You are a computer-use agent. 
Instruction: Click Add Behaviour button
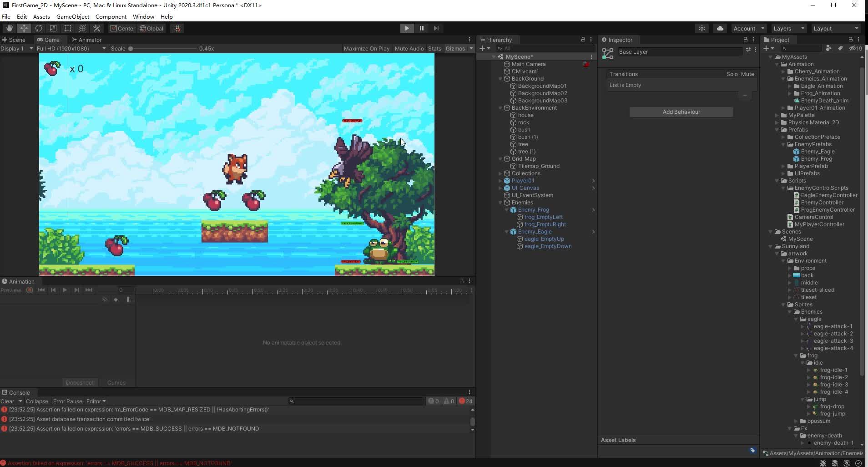(x=681, y=112)
